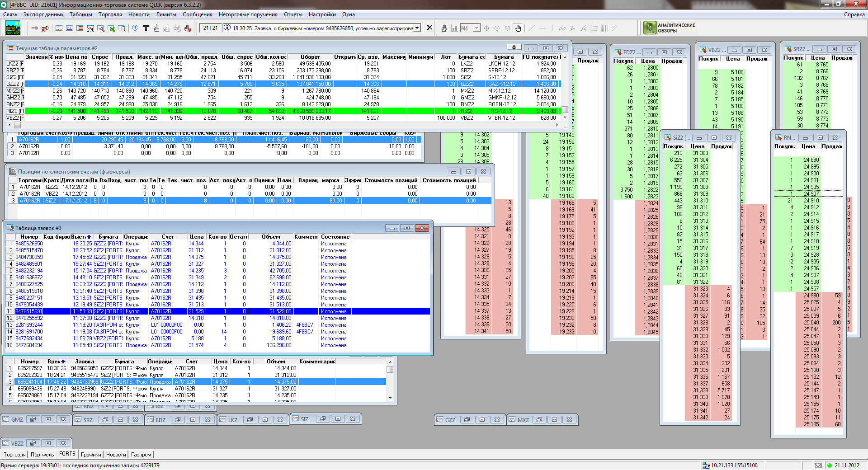
Task: Restore the minimized GMZ window
Action: 33,419
